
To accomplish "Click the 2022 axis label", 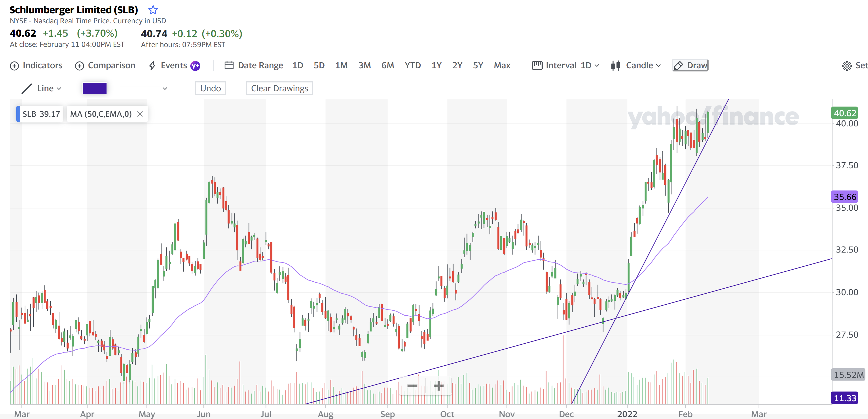I will [x=627, y=414].
